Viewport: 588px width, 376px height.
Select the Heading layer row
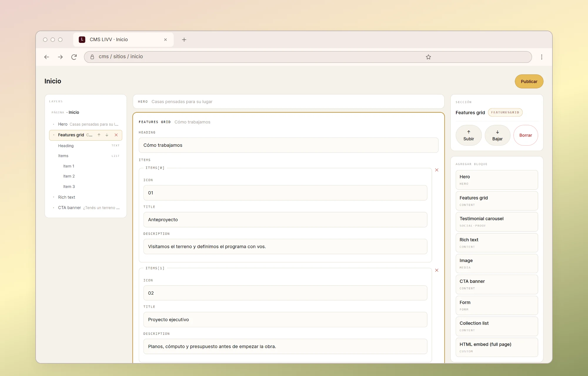(x=86, y=146)
